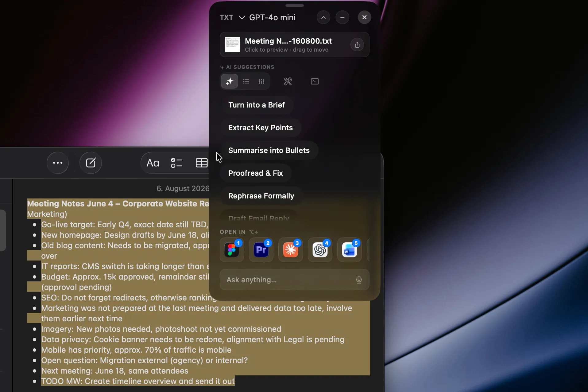
Task: Insert a table in Notes toolbar
Action: tap(202, 163)
